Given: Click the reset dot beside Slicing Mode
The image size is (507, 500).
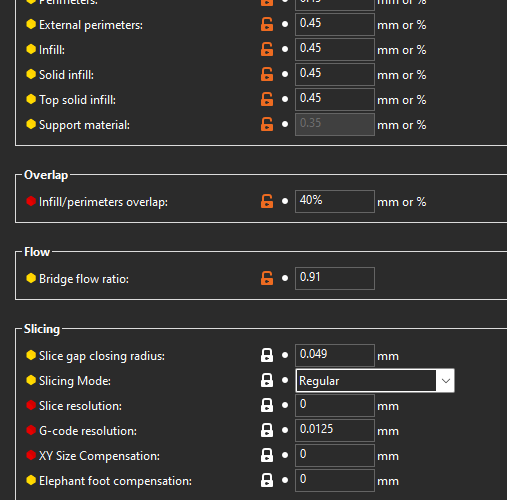Looking at the screenshot, I should point(285,380).
